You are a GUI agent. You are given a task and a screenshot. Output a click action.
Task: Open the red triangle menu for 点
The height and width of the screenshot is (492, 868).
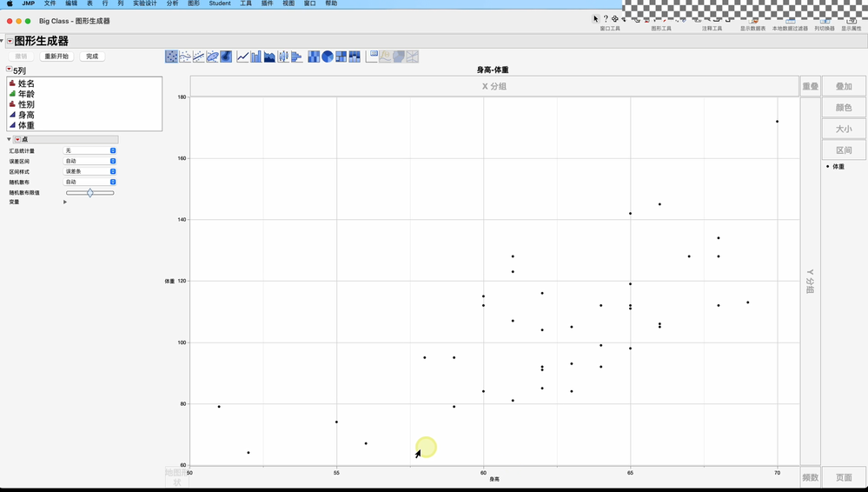[17, 140]
